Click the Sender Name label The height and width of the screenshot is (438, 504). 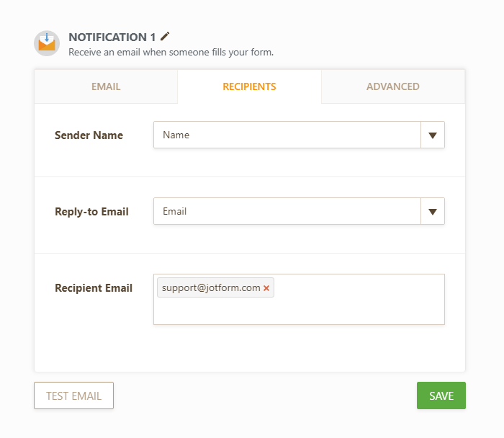89,135
